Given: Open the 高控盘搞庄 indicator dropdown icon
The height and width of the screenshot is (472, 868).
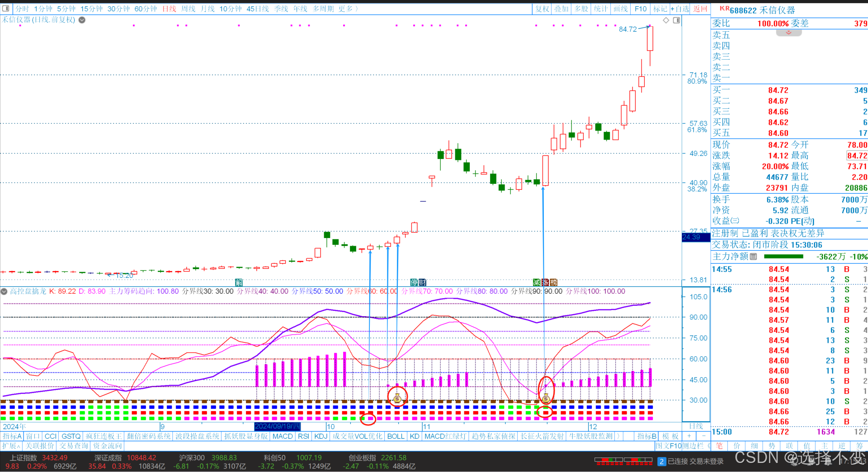Looking at the screenshot, I should coord(4,291).
